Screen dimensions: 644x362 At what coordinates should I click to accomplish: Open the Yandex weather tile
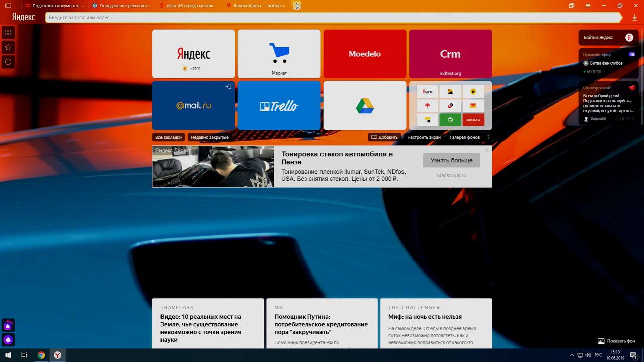194,54
